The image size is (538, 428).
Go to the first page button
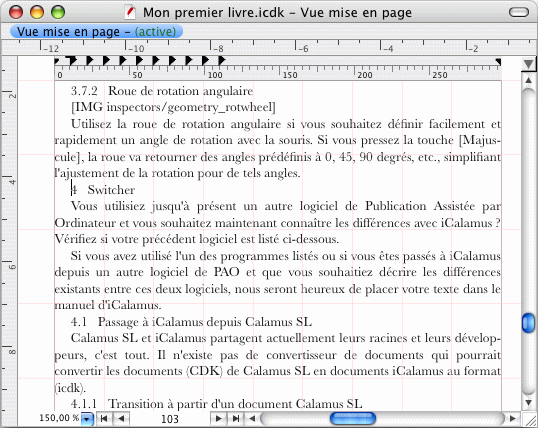(104, 418)
